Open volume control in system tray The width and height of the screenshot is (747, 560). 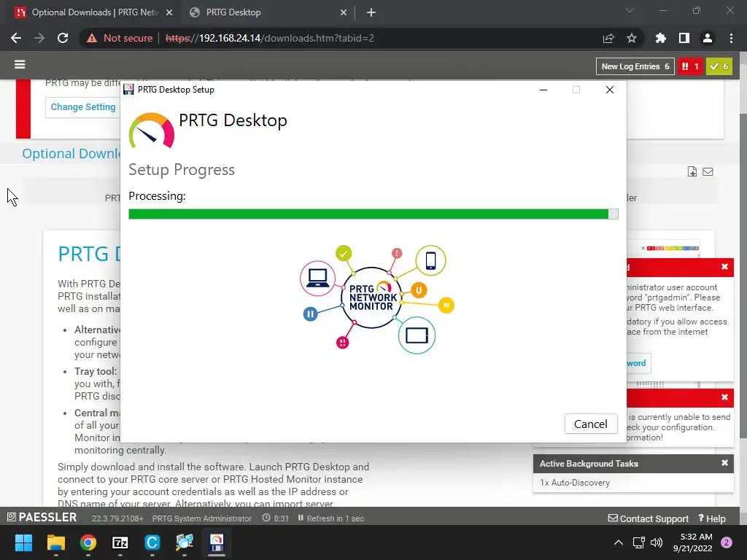click(x=657, y=542)
